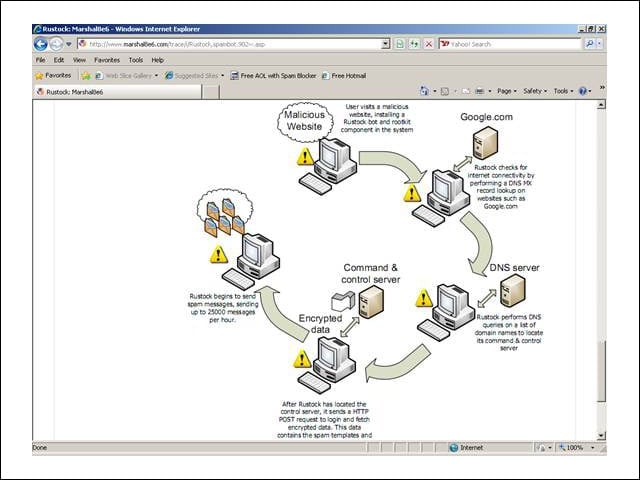Viewport: 640px width, 480px height.
Task: Click the warning sign near Malicious Website computer
Action: click(305, 156)
